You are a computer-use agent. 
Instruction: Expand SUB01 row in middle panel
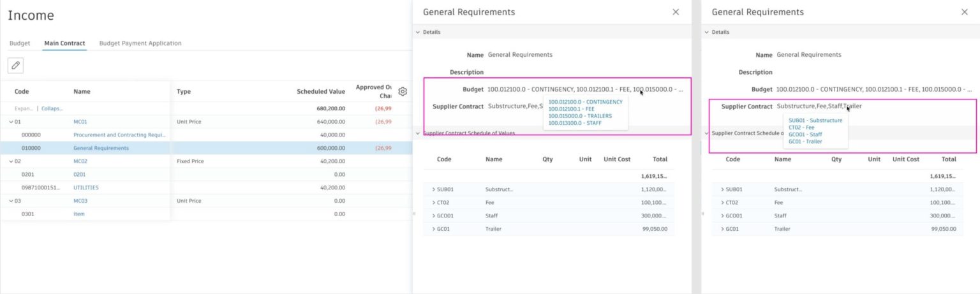click(x=434, y=189)
